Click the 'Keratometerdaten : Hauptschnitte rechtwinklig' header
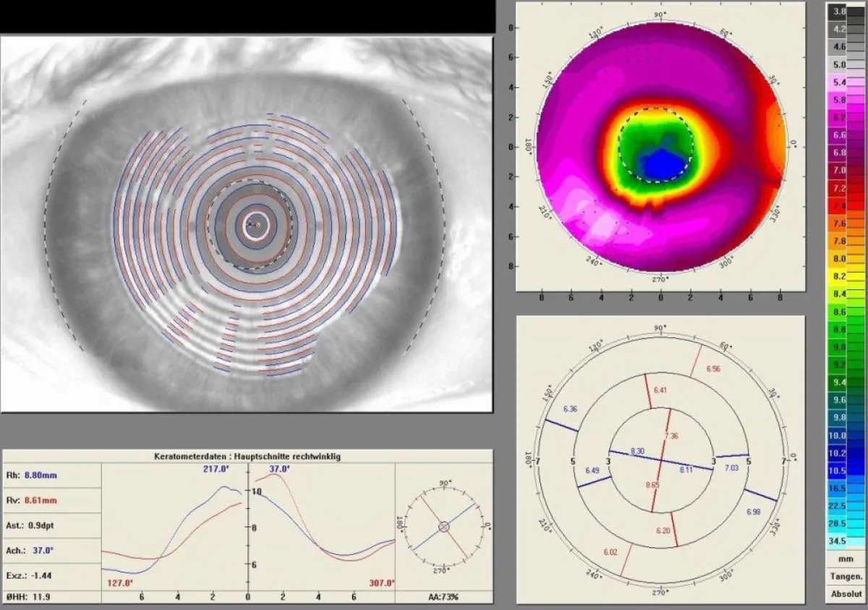Image resolution: width=868 pixels, height=610 pixels. (x=247, y=457)
